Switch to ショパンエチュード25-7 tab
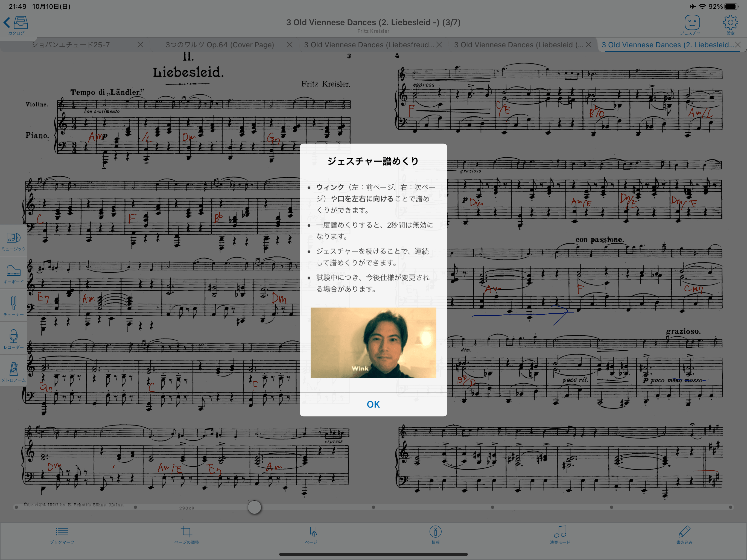Viewport: 747px width, 560px height. (71, 45)
